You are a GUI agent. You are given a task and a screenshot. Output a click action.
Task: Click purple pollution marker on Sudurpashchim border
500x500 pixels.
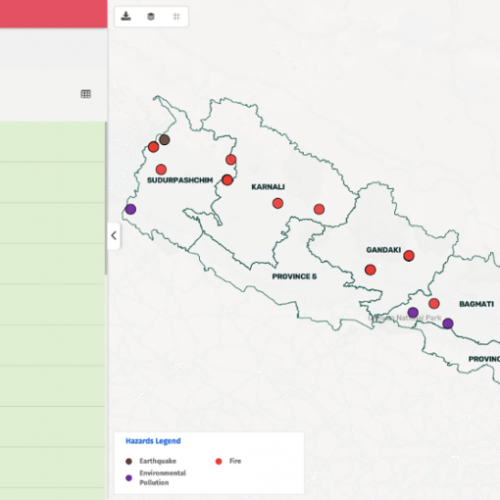tap(131, 209)
